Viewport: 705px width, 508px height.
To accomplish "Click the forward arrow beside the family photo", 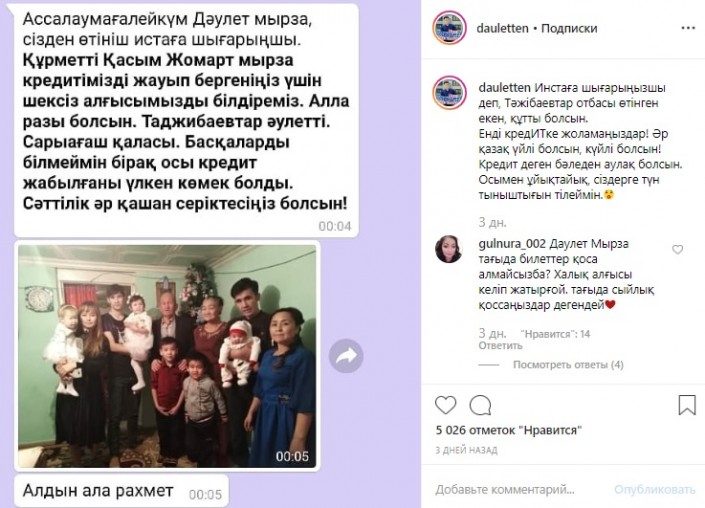I will [x=346, y=356].
